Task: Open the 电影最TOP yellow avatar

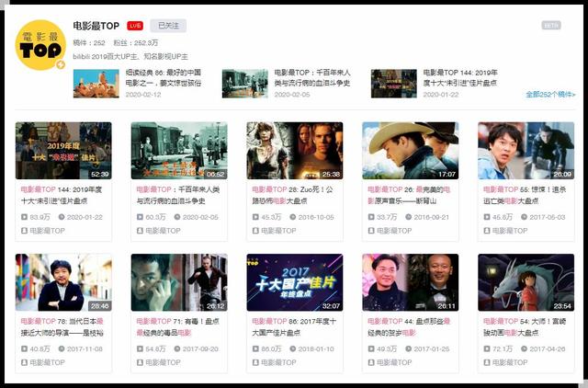Action: point(40,45)
